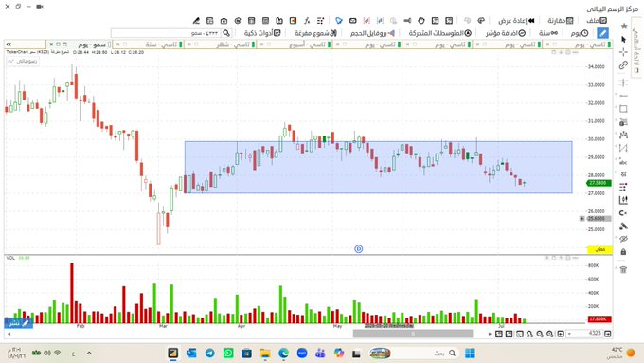Click the fx formula icon in top toolbar
The width and height of the screenshot is (644, 363).
307,21
